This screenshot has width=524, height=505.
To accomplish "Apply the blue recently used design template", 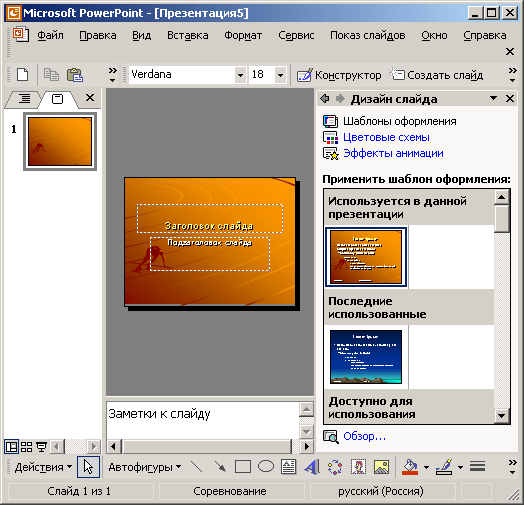I will 366,357.
